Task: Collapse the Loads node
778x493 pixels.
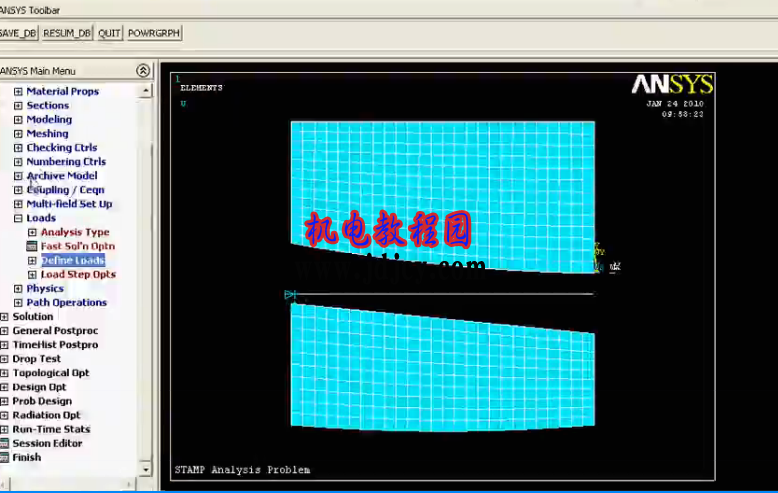Action: [18, 218]
